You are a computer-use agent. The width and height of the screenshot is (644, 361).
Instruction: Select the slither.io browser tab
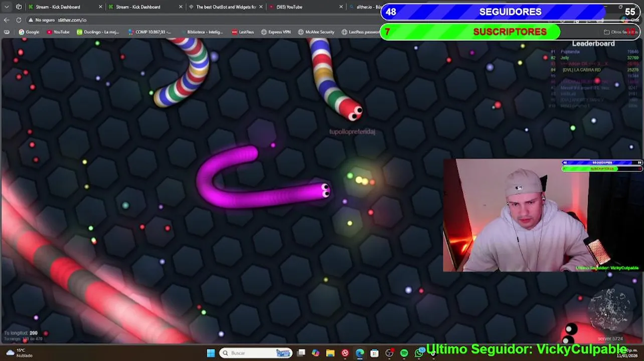[x=365, y=7]
